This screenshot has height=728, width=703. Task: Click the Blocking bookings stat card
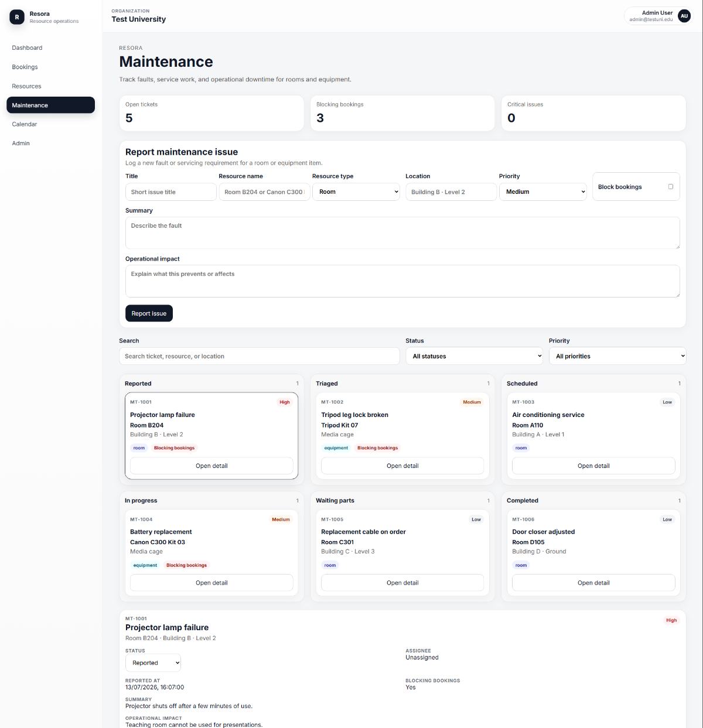point(402,113)
